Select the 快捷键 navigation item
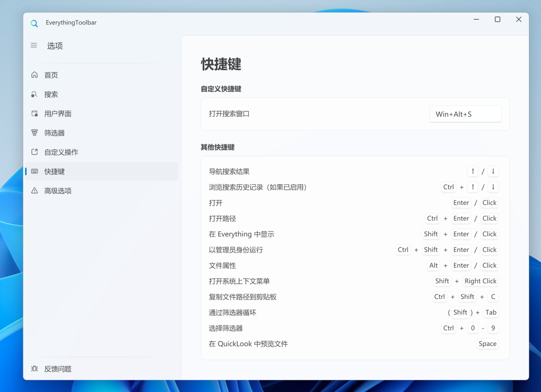 pos(102,171)
